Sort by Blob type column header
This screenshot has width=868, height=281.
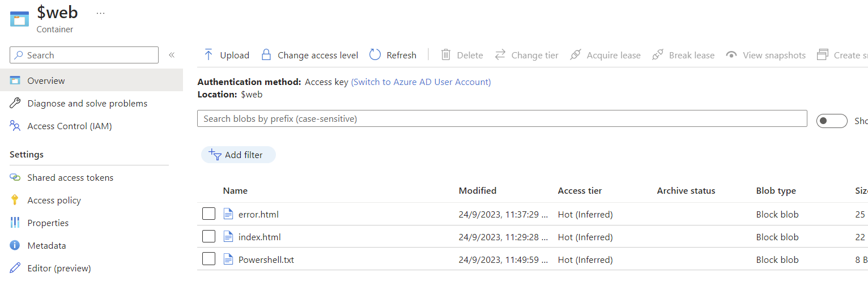click(x=776, y=190)
